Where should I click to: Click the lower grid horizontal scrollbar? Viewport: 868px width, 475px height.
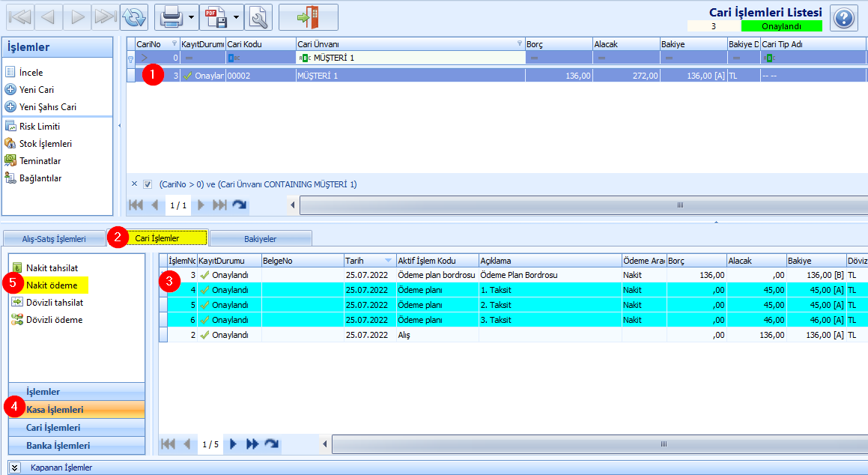point(600,444)
